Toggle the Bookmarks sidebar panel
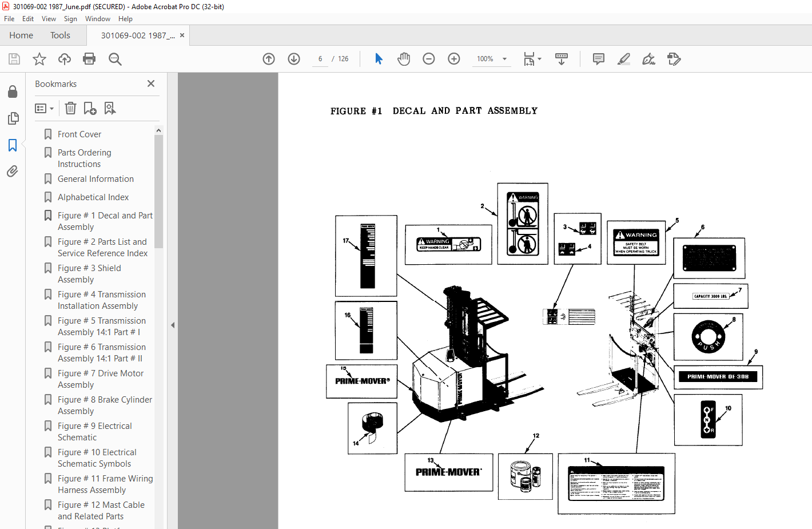 13,145
